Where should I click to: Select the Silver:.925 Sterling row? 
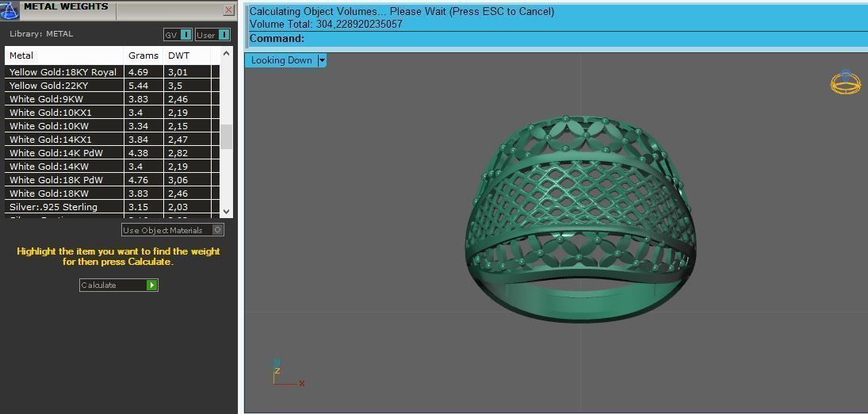(113, 207)
